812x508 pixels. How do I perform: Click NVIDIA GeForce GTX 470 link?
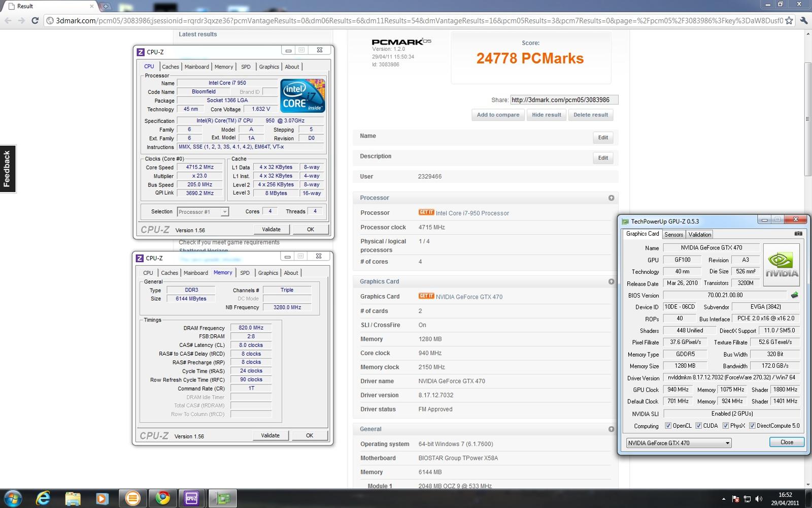point(469,297)
